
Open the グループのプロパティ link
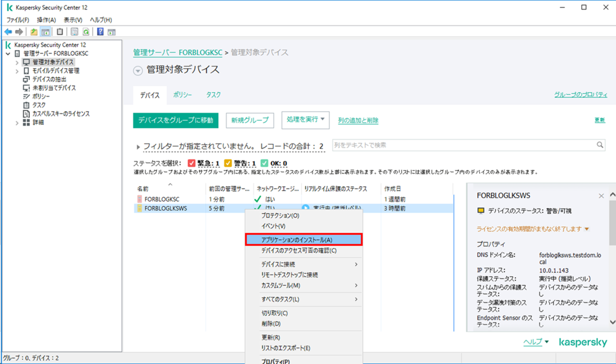point(581,95)
